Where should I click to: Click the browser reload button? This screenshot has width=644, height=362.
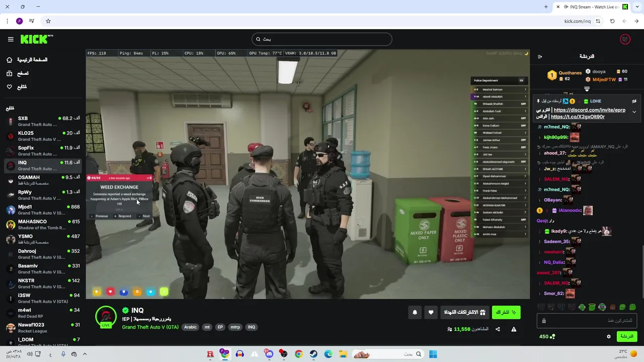click(x=612, y=21)
